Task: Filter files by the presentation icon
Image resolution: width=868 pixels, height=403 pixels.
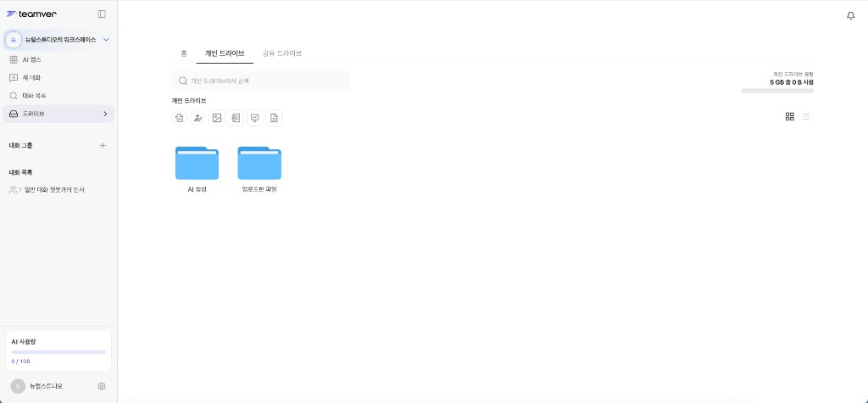Action: click(x=254, y=118)
